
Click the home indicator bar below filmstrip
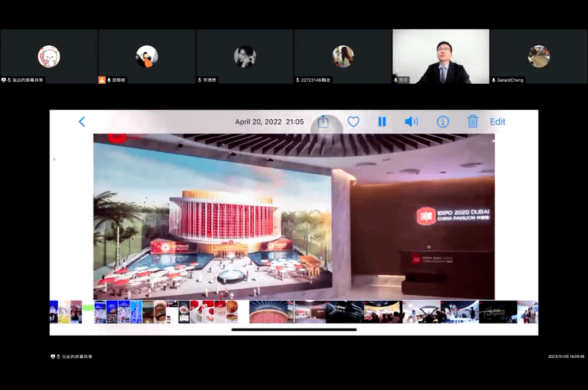click(294, 330)
